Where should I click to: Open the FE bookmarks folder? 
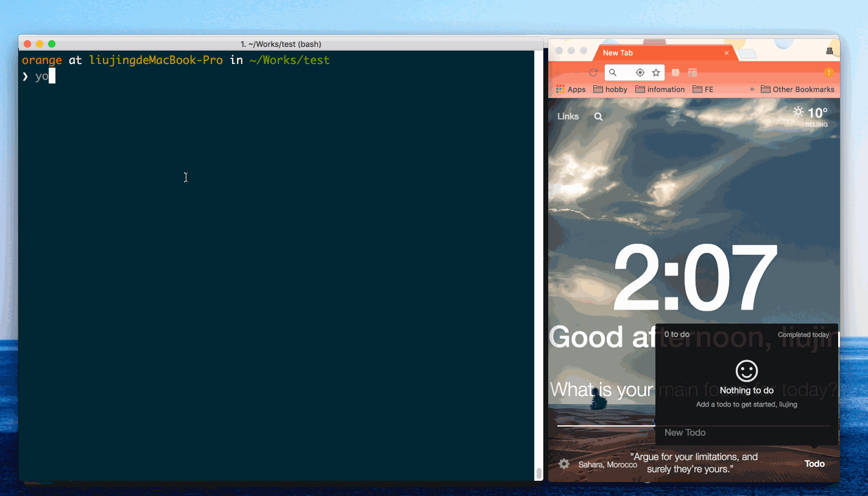click(703, 90)
